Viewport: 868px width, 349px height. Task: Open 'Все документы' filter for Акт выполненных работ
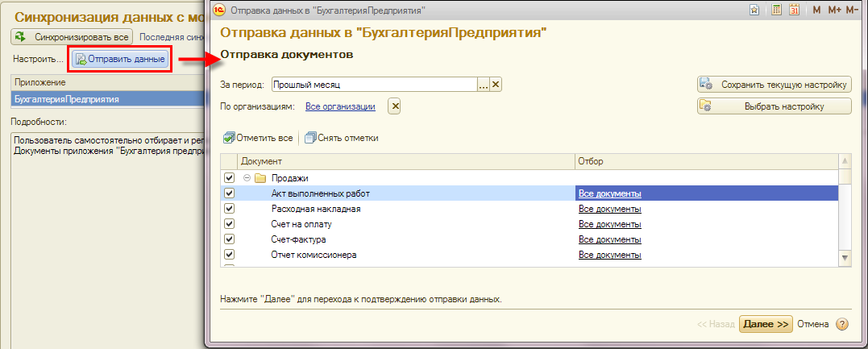pos(610,193)
